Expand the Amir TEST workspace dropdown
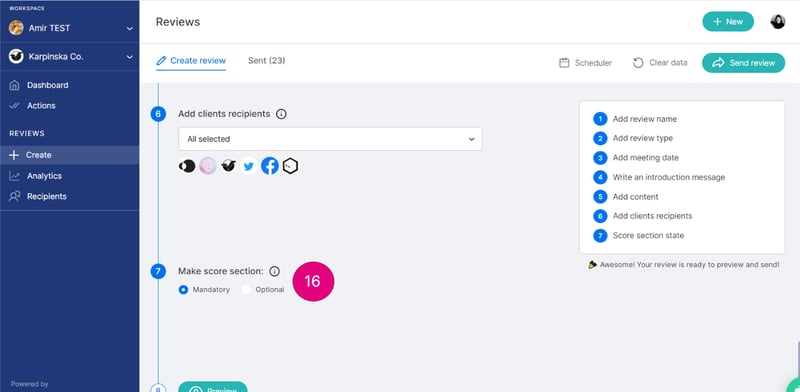The image size is (800, 392). (130, 28)
